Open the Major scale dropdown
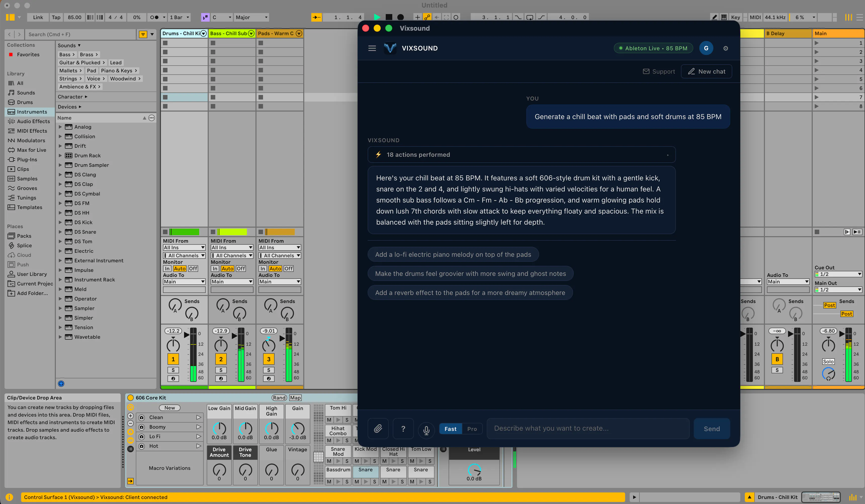Screen dimensions: 865x504 coord(252,17)
